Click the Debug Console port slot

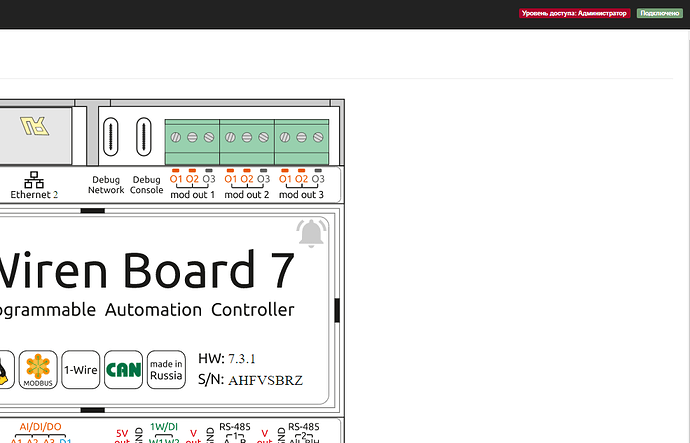point(143,137)
